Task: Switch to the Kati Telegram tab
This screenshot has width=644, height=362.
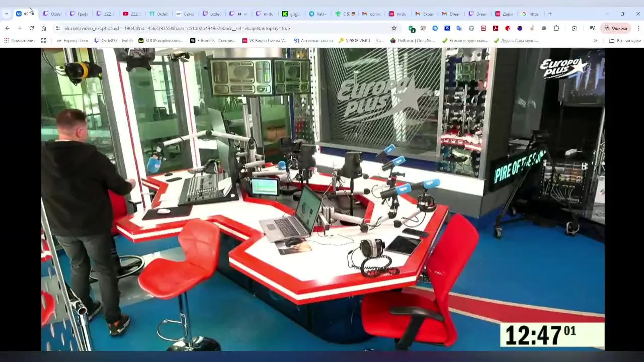Action: coord(318,14)
